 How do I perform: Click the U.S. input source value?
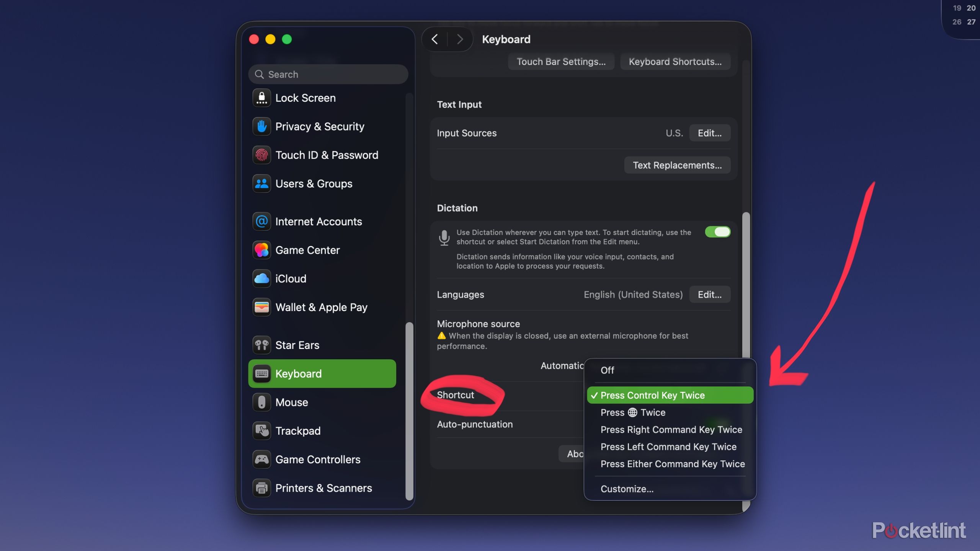pos(674,133)
